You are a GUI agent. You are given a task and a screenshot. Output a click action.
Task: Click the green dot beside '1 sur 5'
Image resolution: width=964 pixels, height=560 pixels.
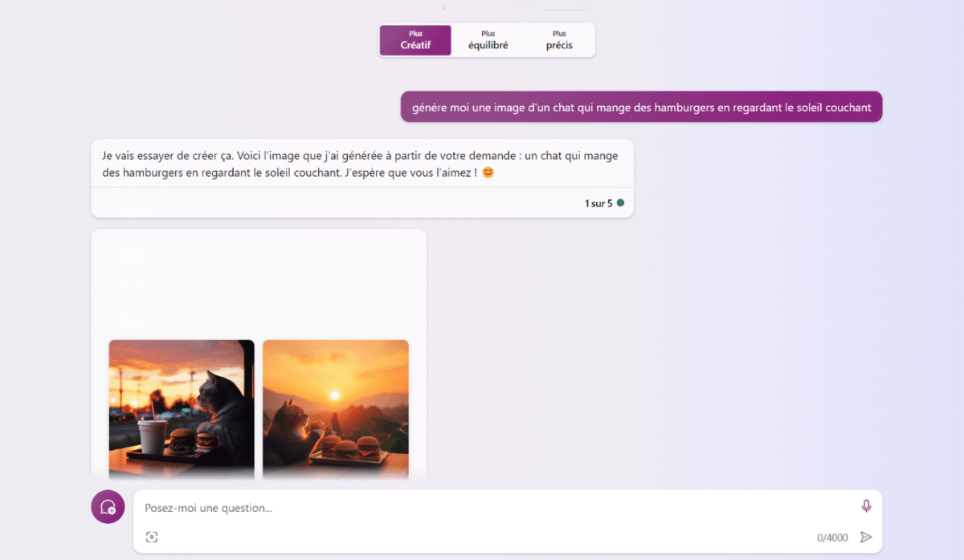621,203
